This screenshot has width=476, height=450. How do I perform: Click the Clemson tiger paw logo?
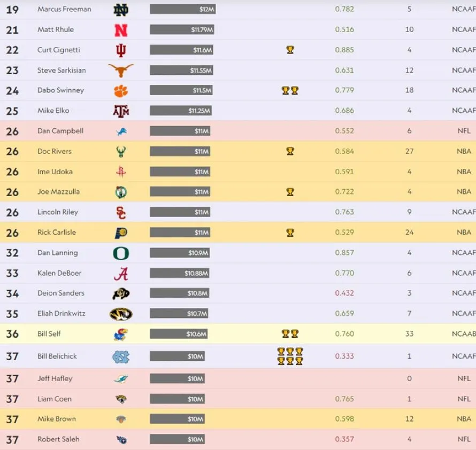point(121,91)
